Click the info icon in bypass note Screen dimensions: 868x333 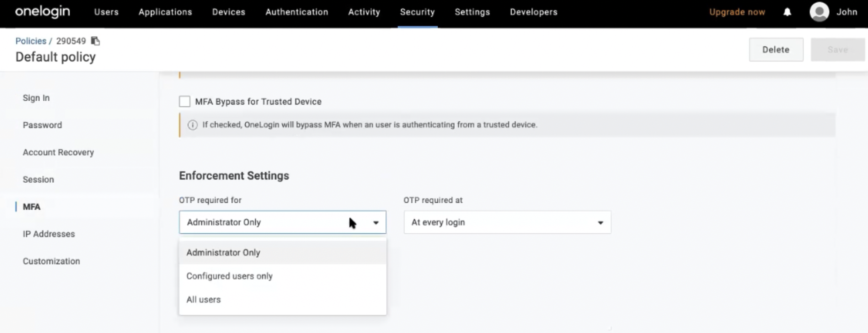pyautogui.click(x=192, y=125)
